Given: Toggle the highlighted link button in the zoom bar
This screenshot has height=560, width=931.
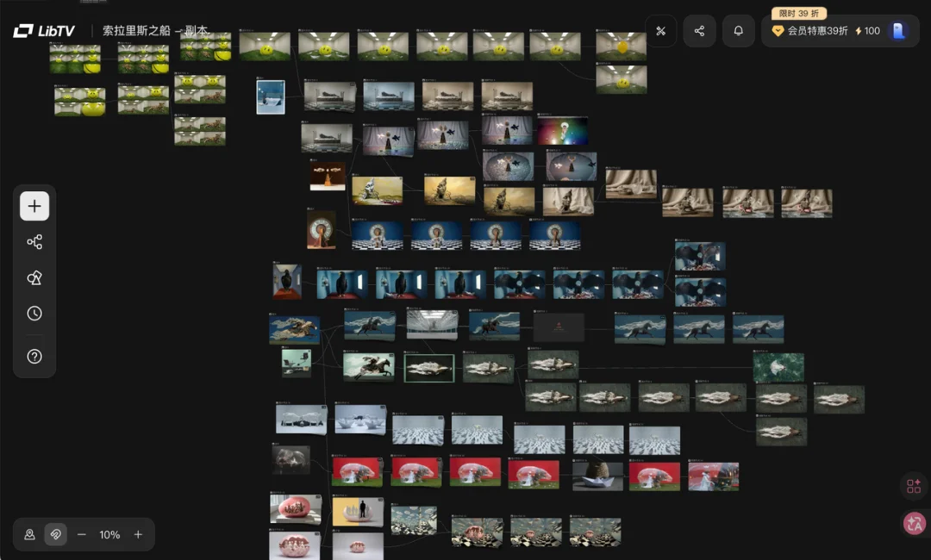Looking at the screenshot, I should coord(56,534).
